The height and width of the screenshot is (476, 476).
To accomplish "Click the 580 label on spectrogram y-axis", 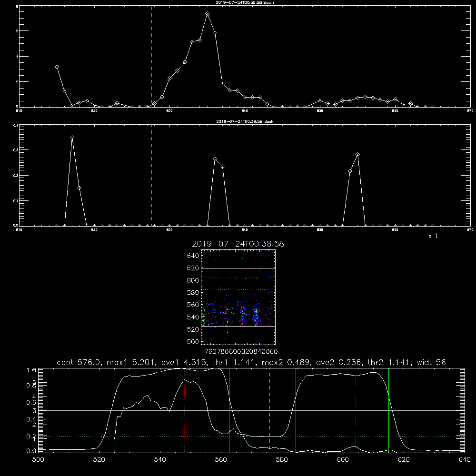I will coord(193,293).
